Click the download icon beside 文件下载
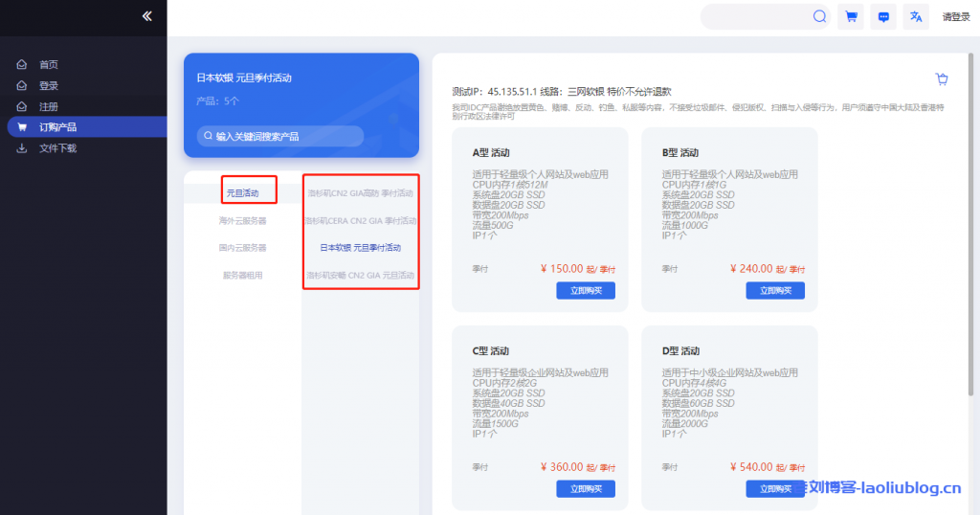The height and width of the screenshot is (515, 980). pos(22,148)
